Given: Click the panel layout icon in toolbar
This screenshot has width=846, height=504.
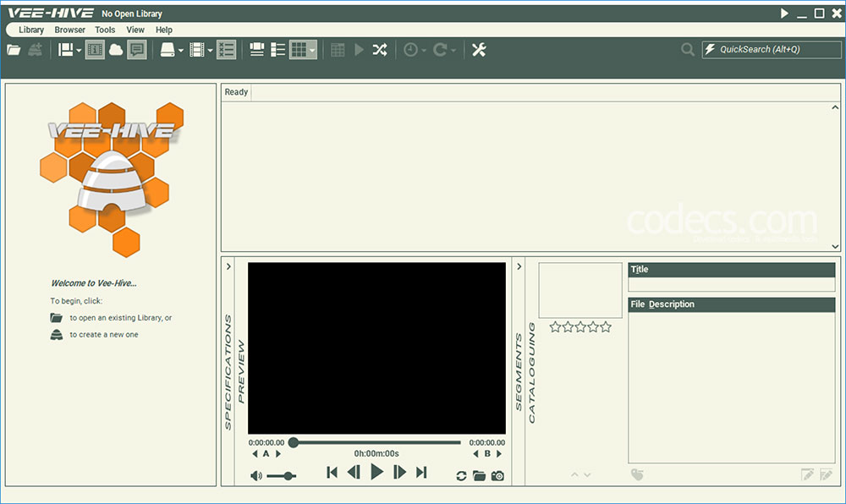Looking at the screenshot, I should tap(66, 50).
